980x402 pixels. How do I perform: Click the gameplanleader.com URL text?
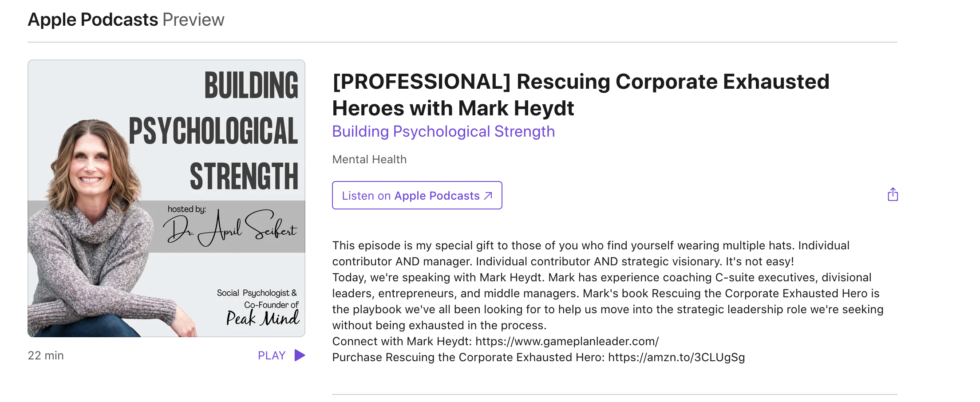(567, 341)
